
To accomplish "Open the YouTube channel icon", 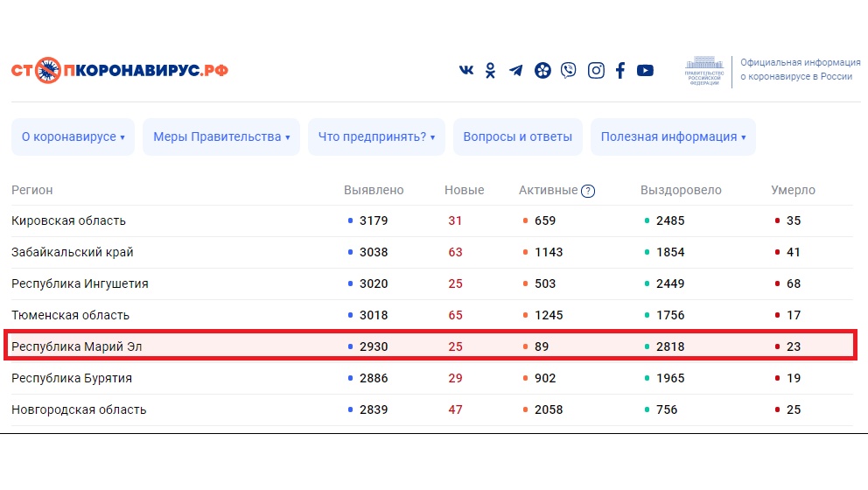I will (645, 71).
